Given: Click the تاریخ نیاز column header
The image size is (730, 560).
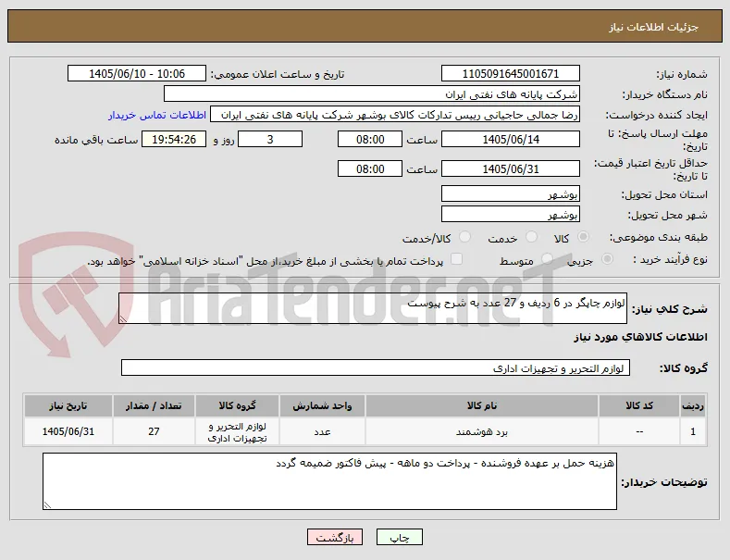Looking at the screenshot, I should pyautogui.click(x=68, y=405).
